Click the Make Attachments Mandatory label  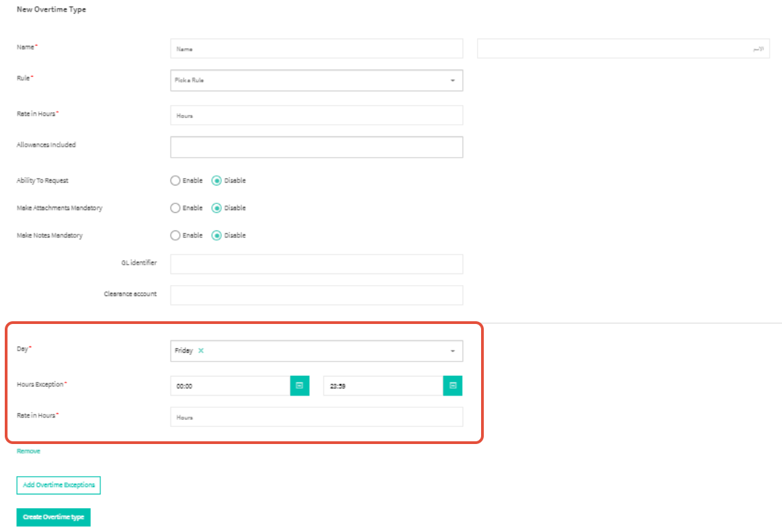(59, 208)
